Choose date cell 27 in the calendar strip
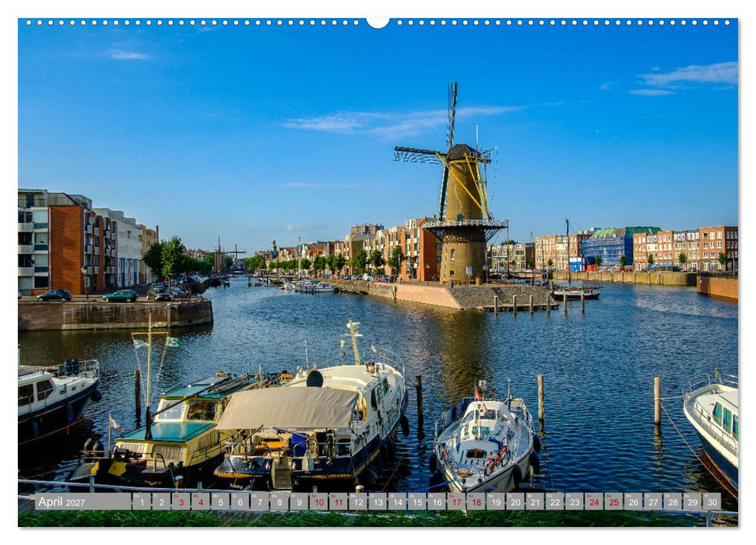The width and height of the screenshot is (756, 545). pos(653,501)
